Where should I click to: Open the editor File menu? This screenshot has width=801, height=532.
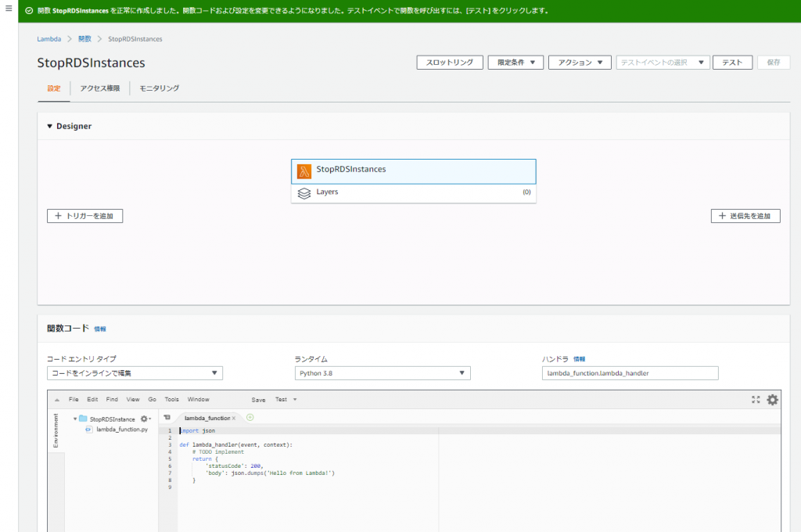[x=74, y=400]
